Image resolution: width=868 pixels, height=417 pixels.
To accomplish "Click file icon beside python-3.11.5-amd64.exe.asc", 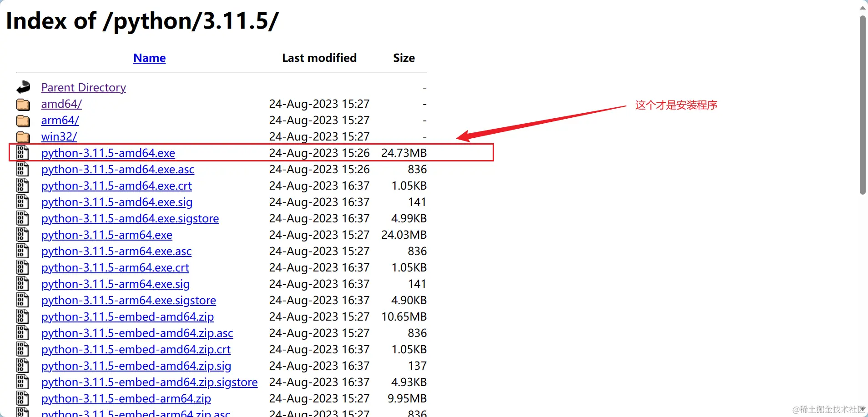I will [x=23, y=169].
